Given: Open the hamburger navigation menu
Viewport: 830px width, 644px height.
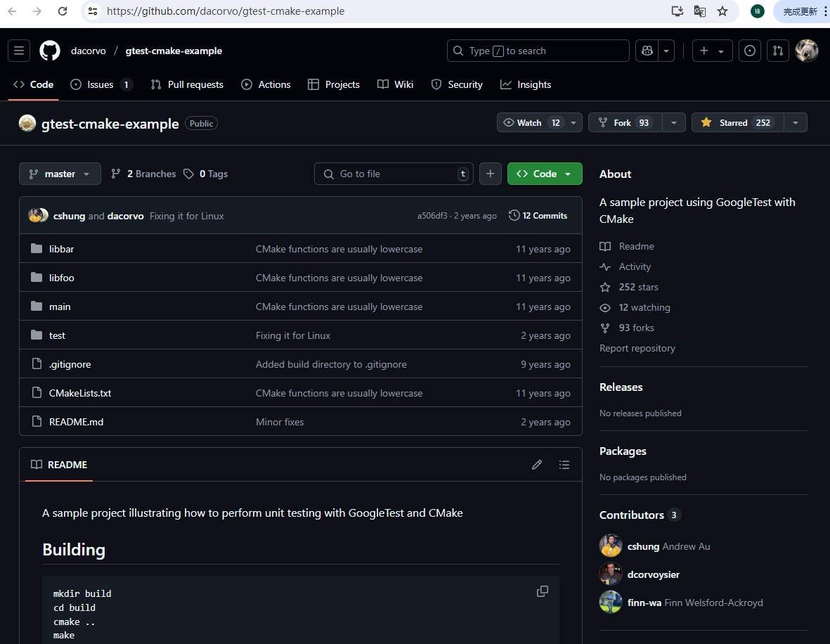Looking at the screenshot, I should [x=19, y=51].
